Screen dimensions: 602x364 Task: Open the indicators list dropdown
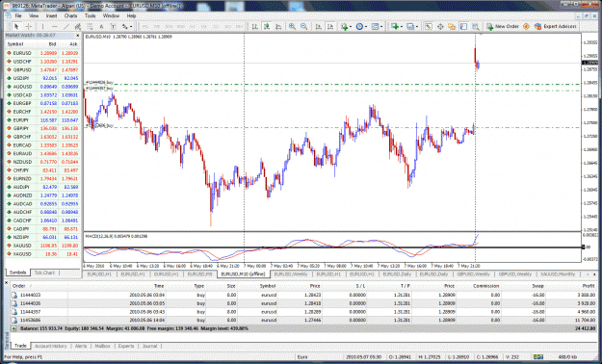(346, 27)
